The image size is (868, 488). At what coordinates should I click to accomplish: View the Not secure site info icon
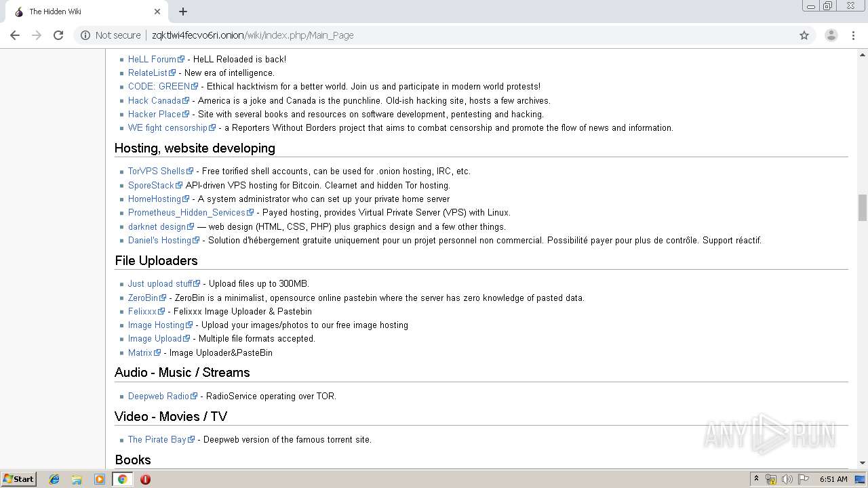pyautogui.click(x=85, y=35)
